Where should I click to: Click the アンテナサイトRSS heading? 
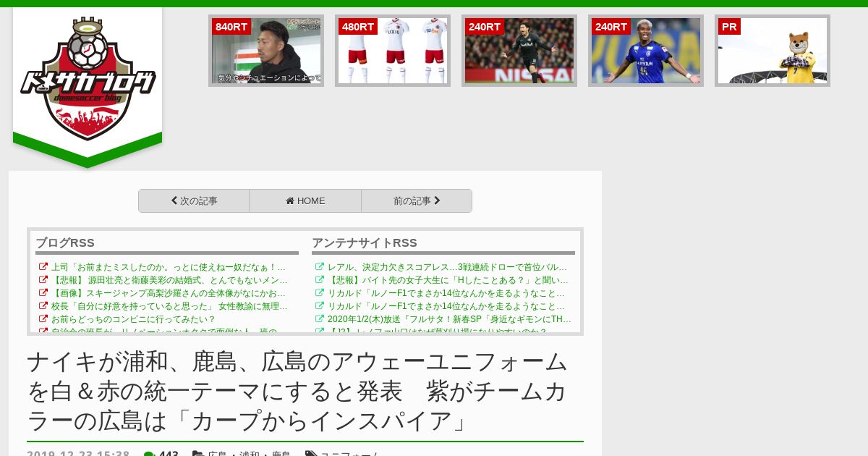[x=365, y=243]
